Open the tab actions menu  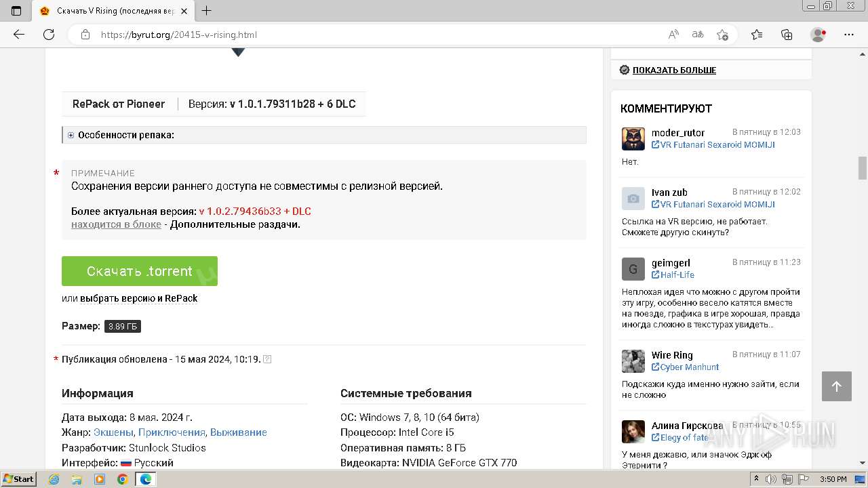(16, 11)
